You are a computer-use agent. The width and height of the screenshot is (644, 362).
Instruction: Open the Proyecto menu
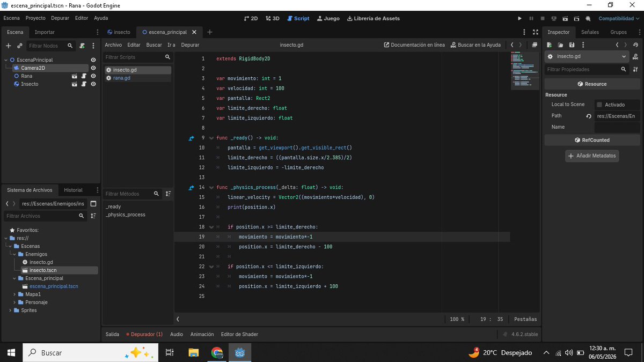click(35, 18)
